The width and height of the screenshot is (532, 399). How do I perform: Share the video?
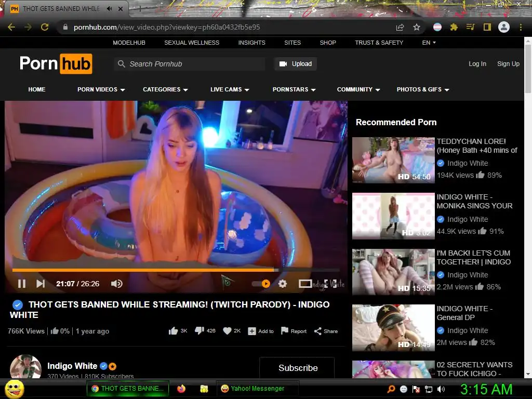coord(326,331)
